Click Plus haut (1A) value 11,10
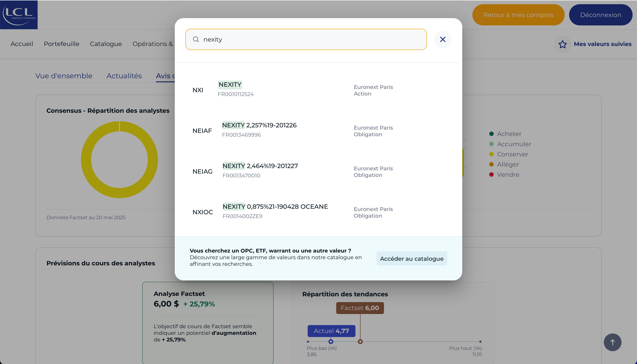The height and width of the screenshot is (364, 637). click(x=477, y=354)
